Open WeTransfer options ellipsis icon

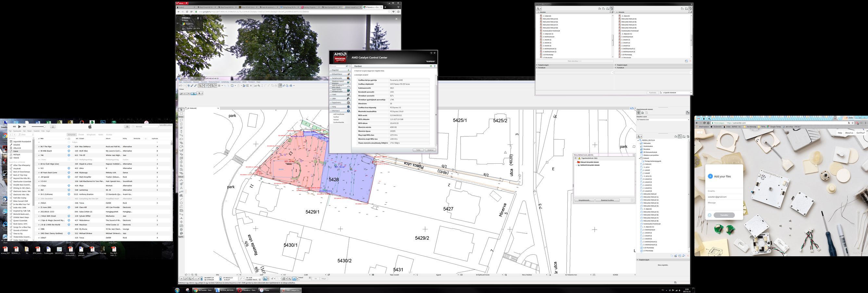point(709,215)
